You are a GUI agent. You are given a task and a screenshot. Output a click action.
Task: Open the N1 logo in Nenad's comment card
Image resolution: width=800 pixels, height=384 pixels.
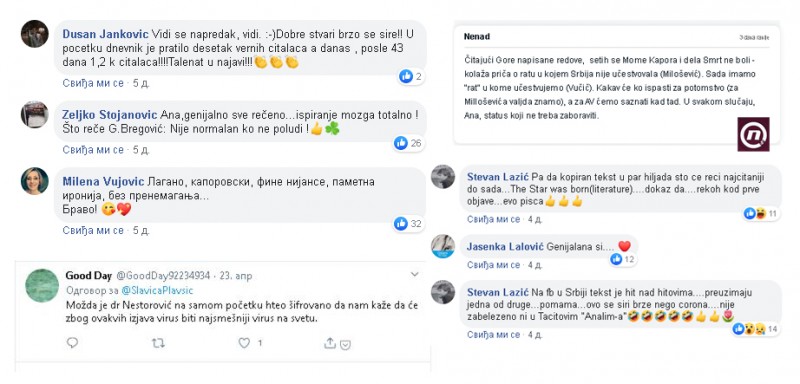[754, 134]
